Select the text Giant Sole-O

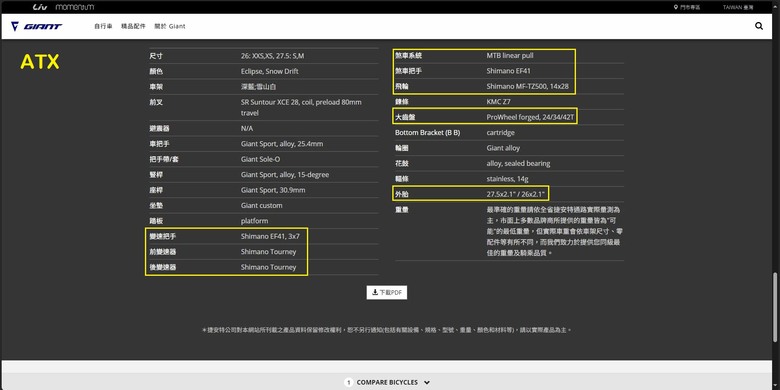pos(260,159)
